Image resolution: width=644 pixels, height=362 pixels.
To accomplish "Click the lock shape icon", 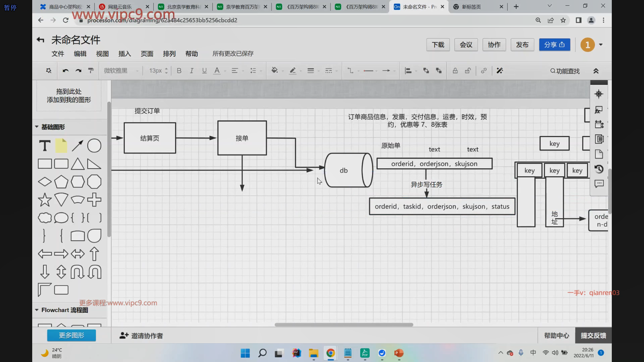I will tap(455, 71).
